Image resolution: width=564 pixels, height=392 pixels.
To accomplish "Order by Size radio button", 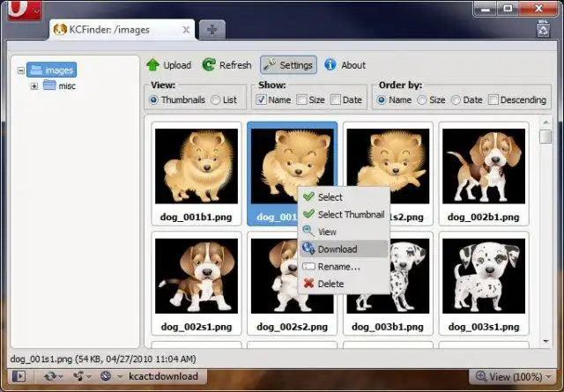I will [422, 100].
